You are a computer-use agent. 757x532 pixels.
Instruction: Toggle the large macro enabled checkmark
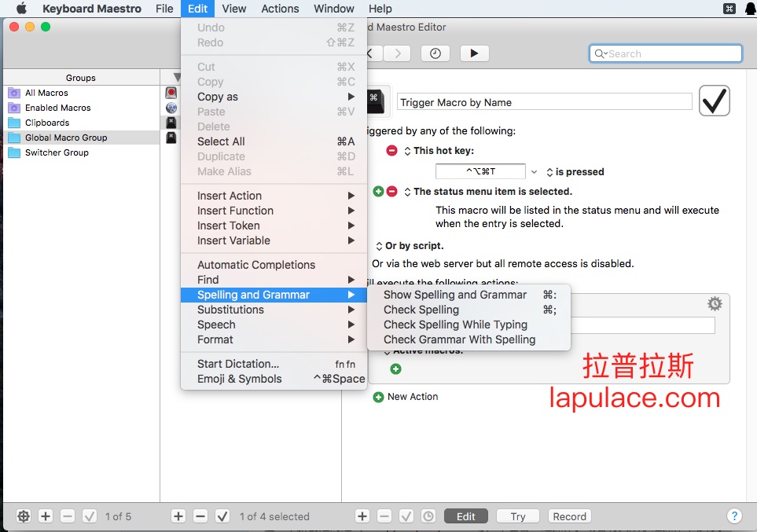pyautogui.click(x=714, y=101)
